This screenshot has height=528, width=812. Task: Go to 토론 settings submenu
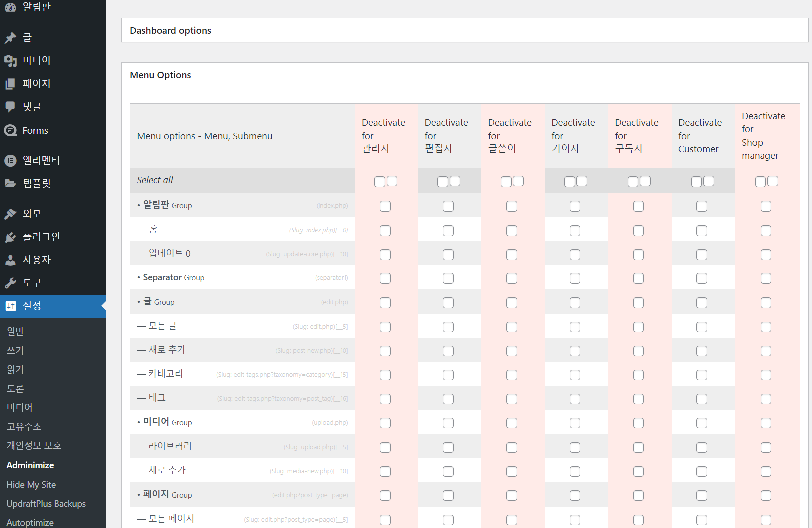tap(15, 388)
